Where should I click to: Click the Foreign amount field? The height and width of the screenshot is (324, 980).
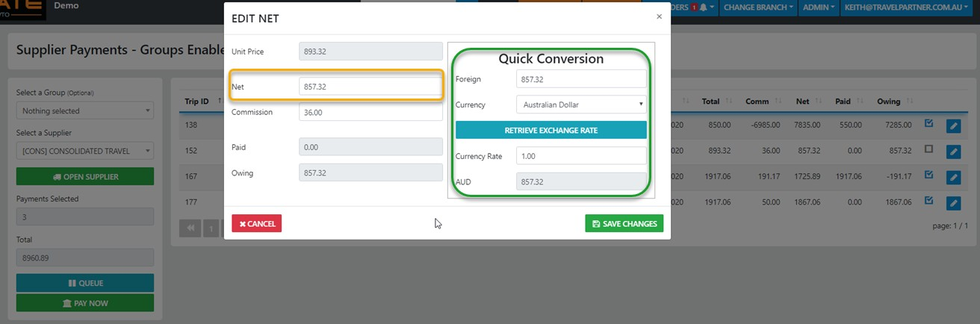tap(581, 79)
